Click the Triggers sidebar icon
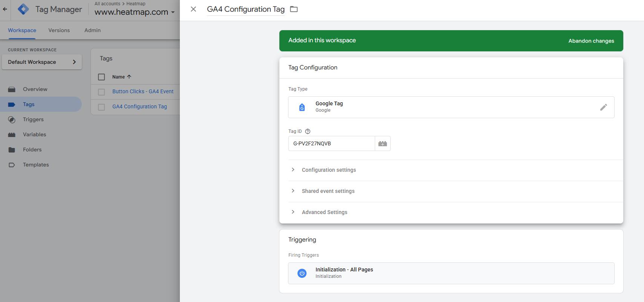 [x=12, y=120]
